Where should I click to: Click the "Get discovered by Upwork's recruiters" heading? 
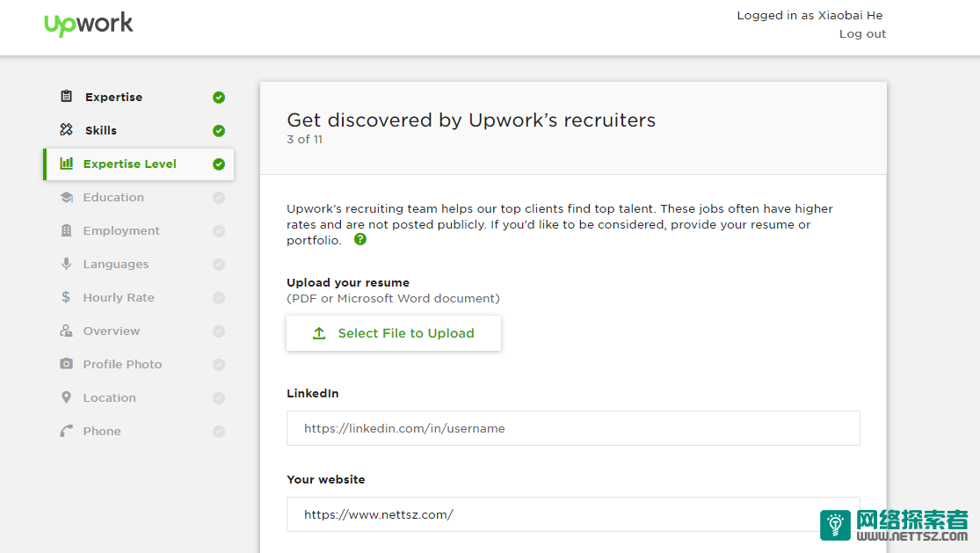(471, 120)
